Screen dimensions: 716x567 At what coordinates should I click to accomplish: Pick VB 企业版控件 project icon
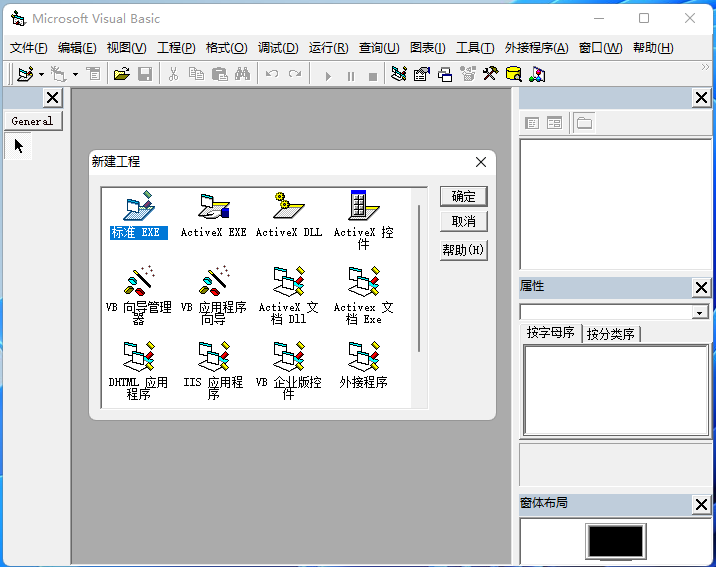(289, 370)
